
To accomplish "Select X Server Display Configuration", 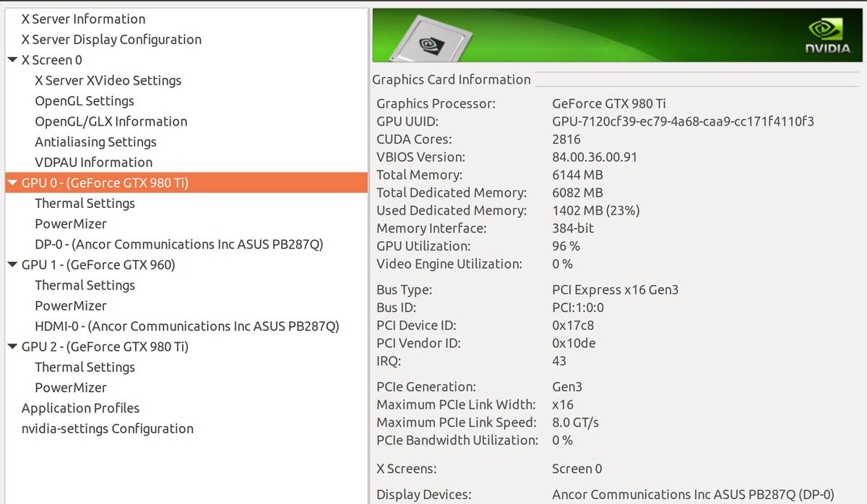I will point(111,40).
